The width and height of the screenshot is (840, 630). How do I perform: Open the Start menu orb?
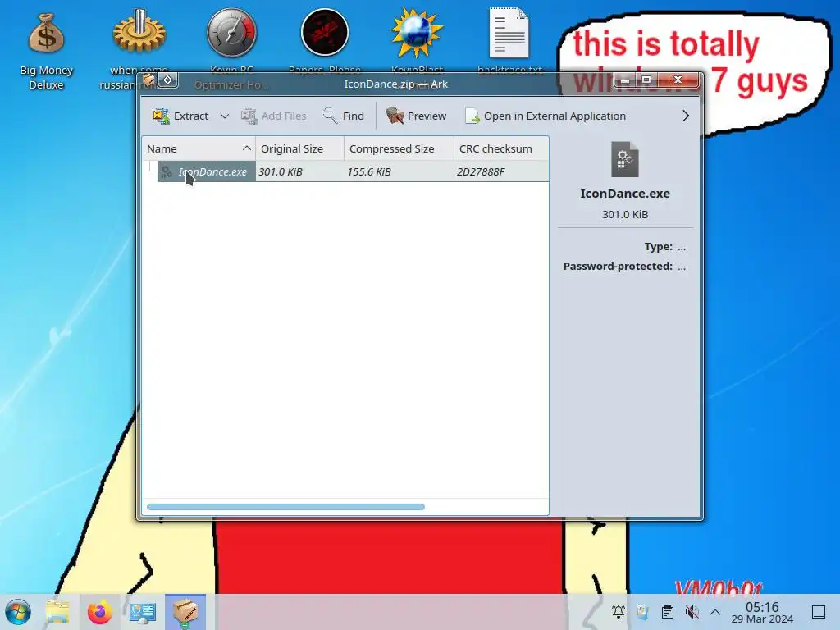[x=18, y=612]
